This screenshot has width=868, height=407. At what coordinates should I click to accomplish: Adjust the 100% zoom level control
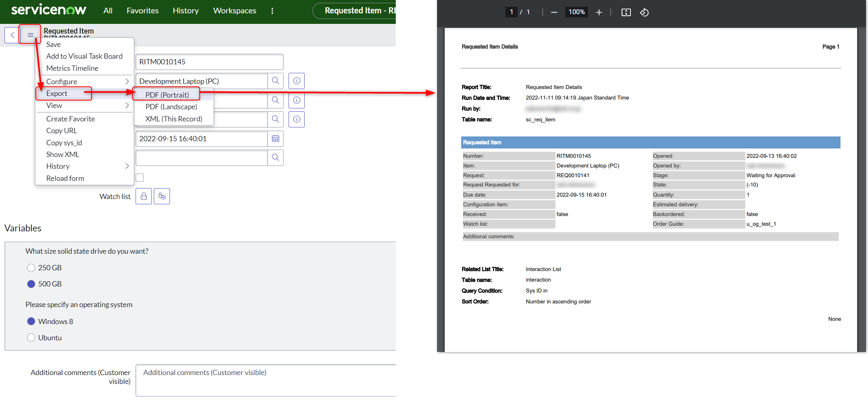pos(576,12)
